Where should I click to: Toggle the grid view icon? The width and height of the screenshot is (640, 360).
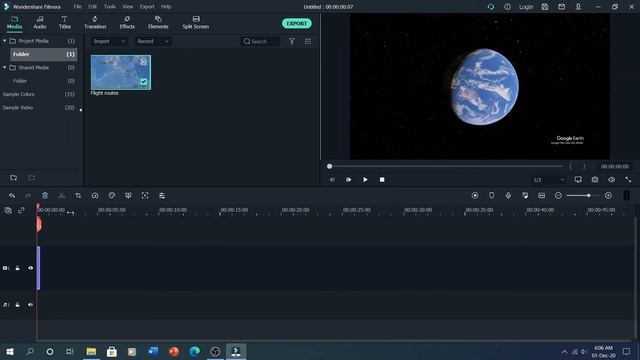tap(308, 41)
